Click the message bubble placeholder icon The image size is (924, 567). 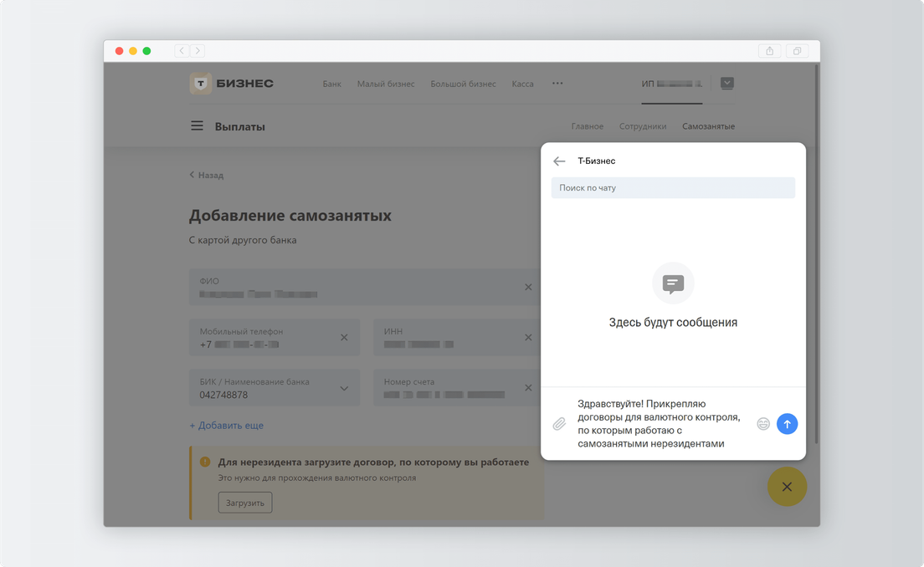tap(673, 283)
